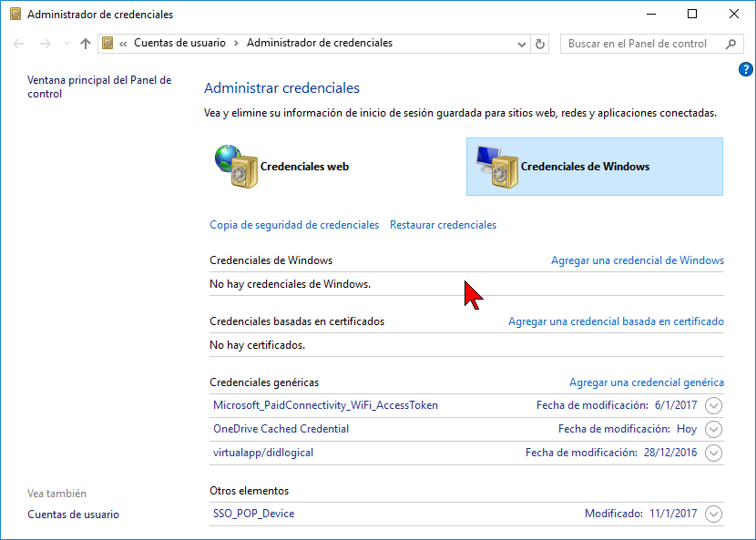The height and width of the screenshot is (540, 756).
Task: Open Cuentas de usuario link under Vea también
Action: click(73, 514)
